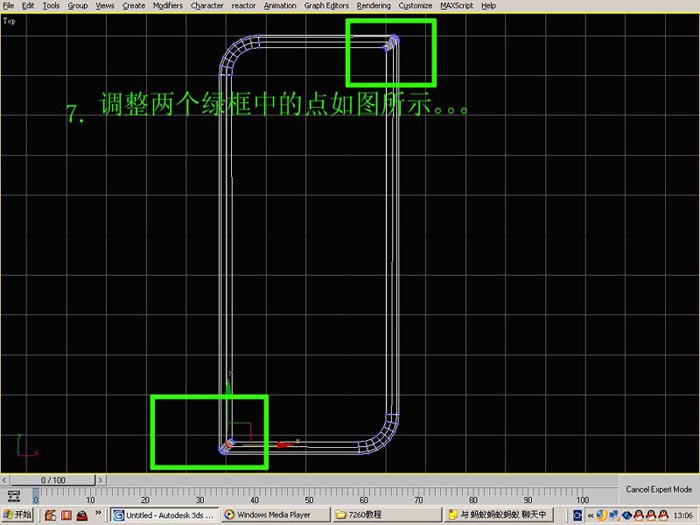Switch to Untitled - Autodesk 3ds taskbar button
700x525 pixels.
[164, 515]
